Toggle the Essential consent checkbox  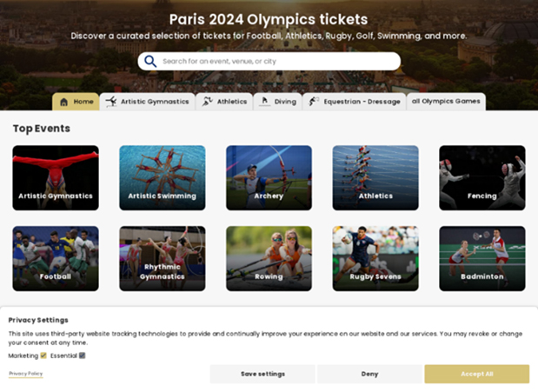click(82, 355)
